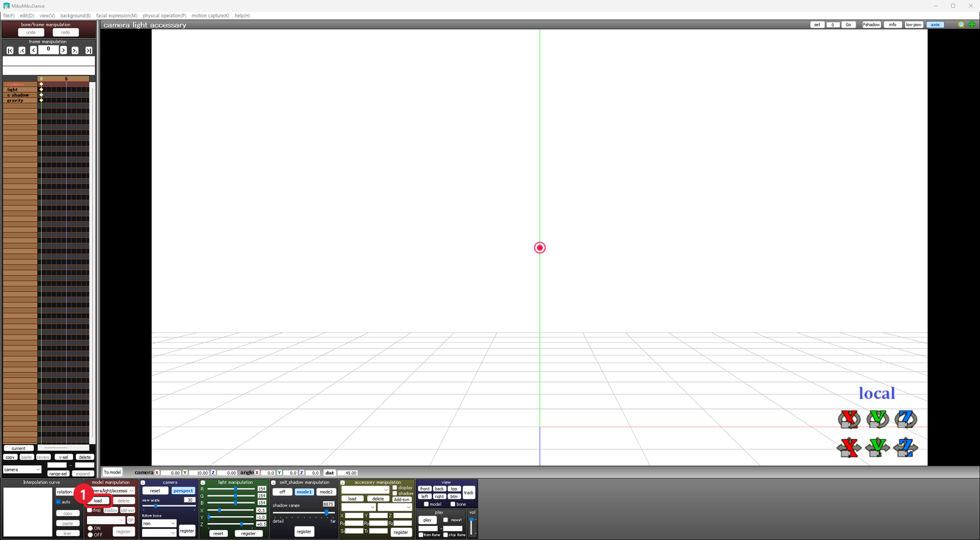This screenshot has width=980, height=540.
Task: Click the magnifier zoom icon in viewport corner
Action: [961, 24]
